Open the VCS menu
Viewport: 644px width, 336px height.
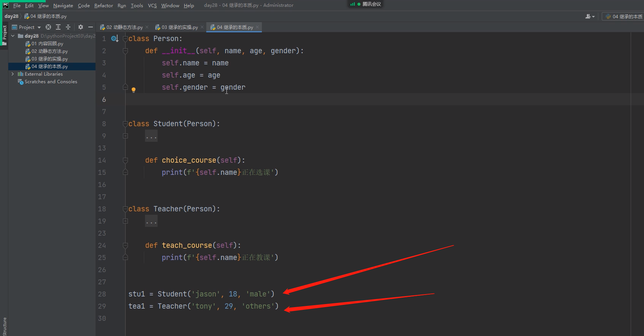point(152,5)
